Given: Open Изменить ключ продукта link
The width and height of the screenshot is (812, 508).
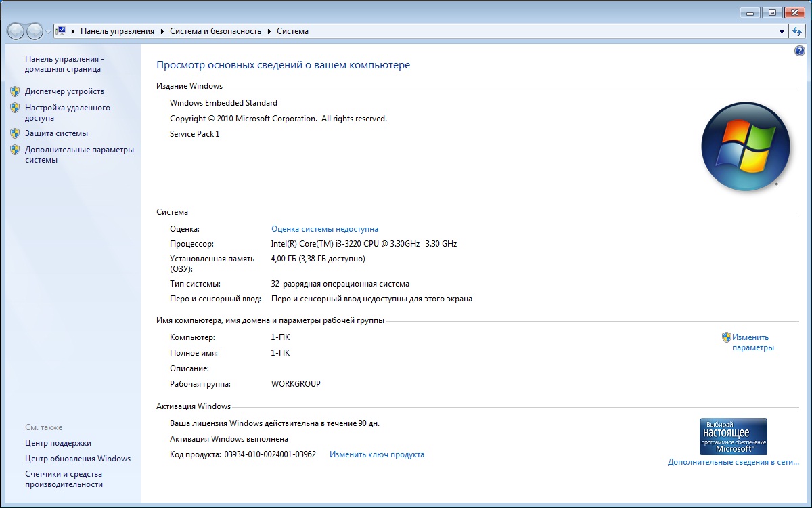Looking at the screenshot, I should (376, 454).
